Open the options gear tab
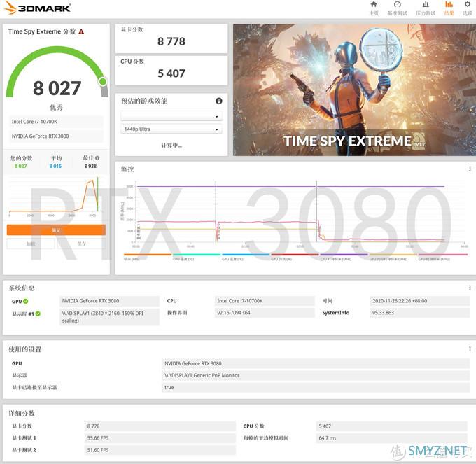 click(x=468, y=8)
